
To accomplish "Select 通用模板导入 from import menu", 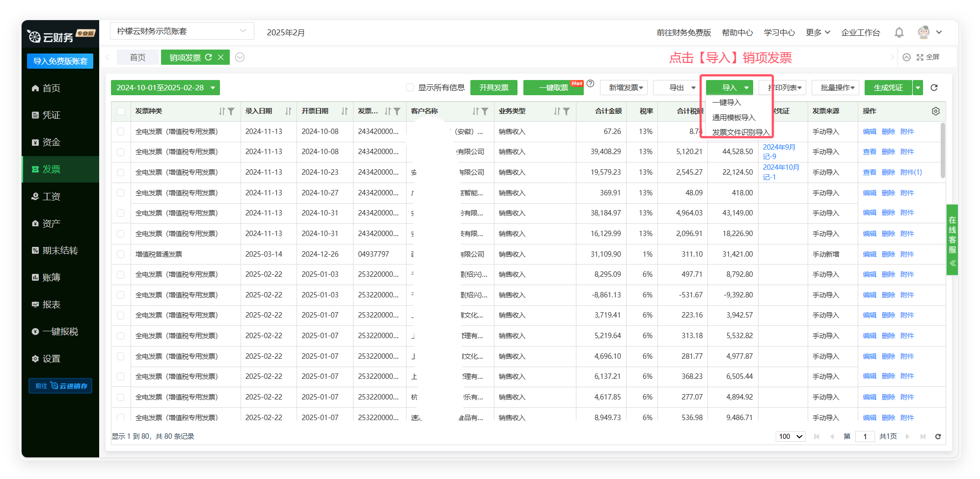I will pyautogui.click(x=734, y=118).
